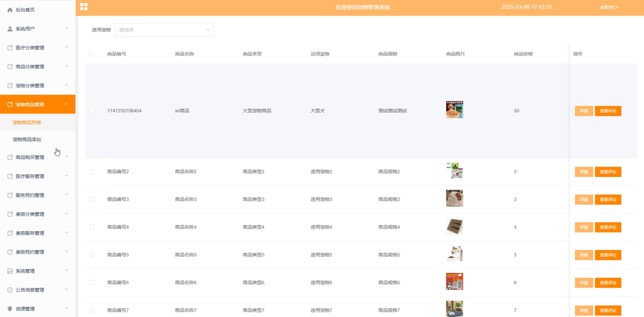Click 查看评论 for 商品名称2 row

click(x=608, y=172)
